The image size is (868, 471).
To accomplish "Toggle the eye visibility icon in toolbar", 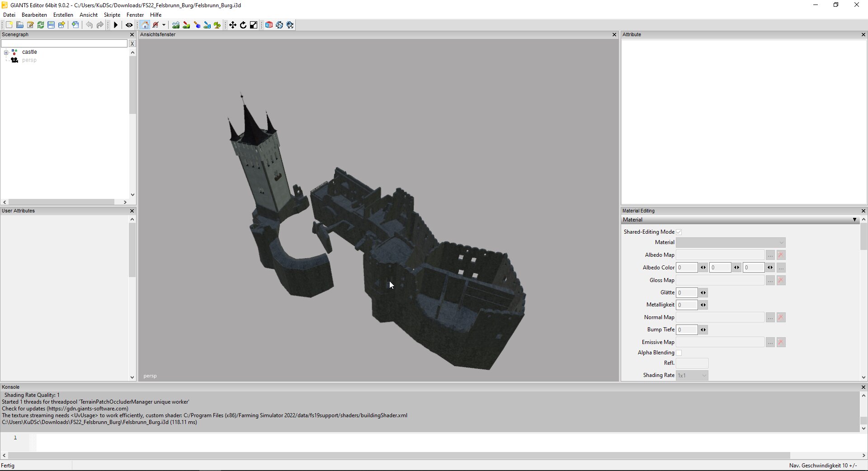I will [x=129, y=25].
